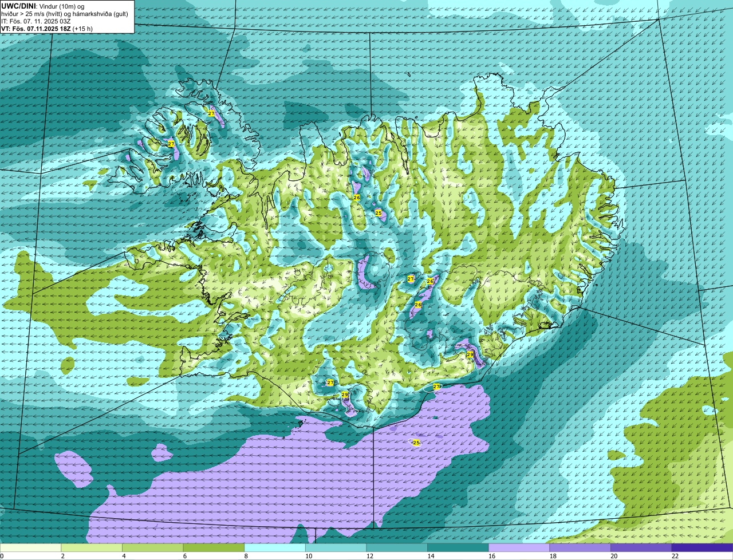This screenshot has width=733, height=560.
Task: Pick the 6–8 m/s olive green legend swatch
Action: 214,548
